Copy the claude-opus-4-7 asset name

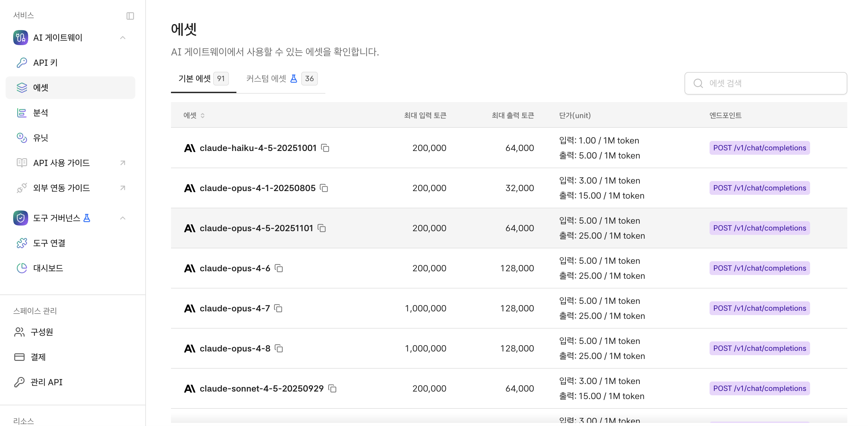[278, 308]
